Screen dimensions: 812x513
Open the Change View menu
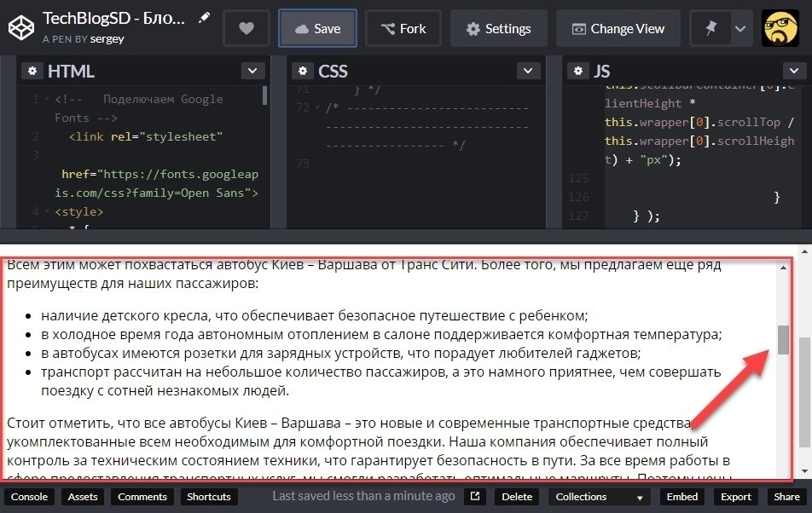[618, 28]
